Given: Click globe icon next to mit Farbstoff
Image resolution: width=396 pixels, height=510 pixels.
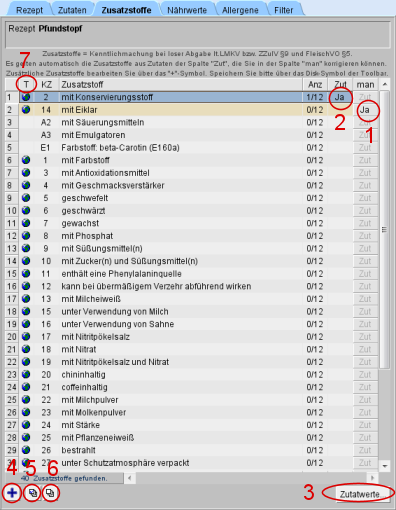Looking at the screenshot, I should pyautogui.click(x=26, y=160).
